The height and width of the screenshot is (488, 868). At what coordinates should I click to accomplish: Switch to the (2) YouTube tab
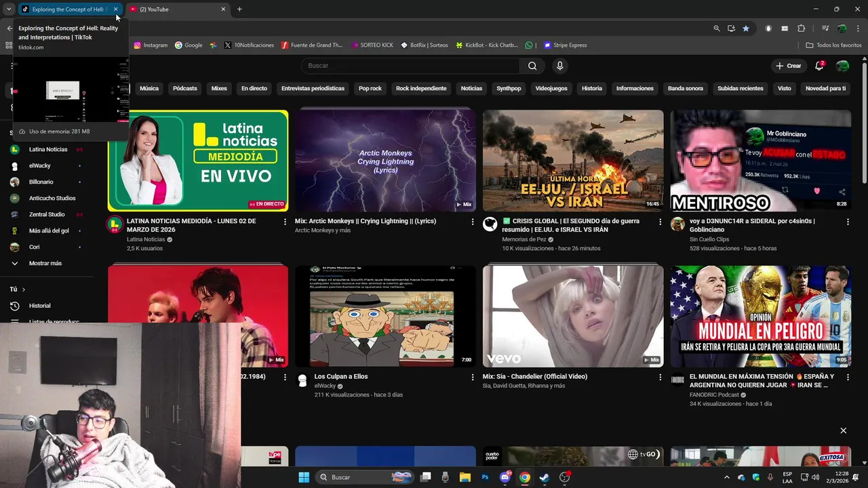pyautogui.click(x=178, y=9)
